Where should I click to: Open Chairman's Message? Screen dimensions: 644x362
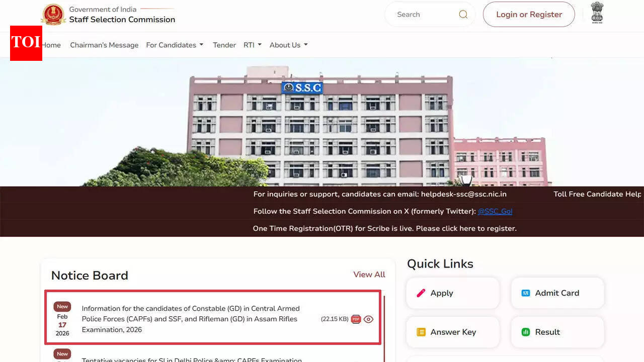pyautogui.click(x=104, y=45)
